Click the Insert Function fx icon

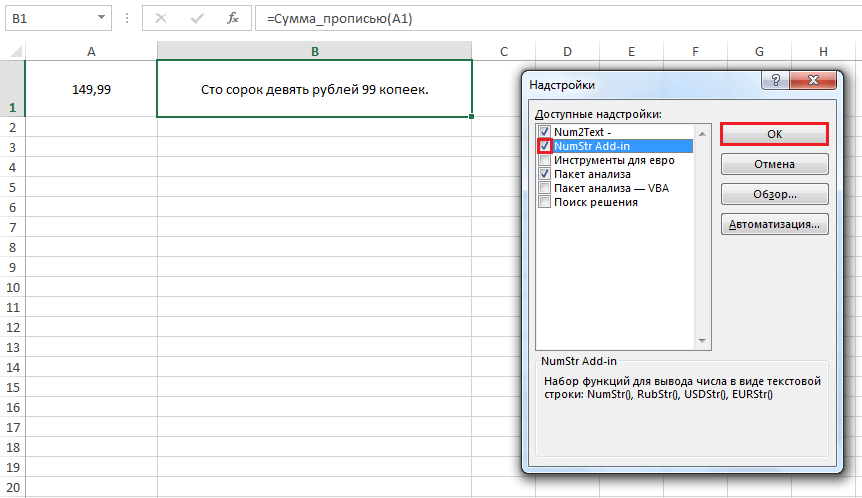tap(232, 19)
